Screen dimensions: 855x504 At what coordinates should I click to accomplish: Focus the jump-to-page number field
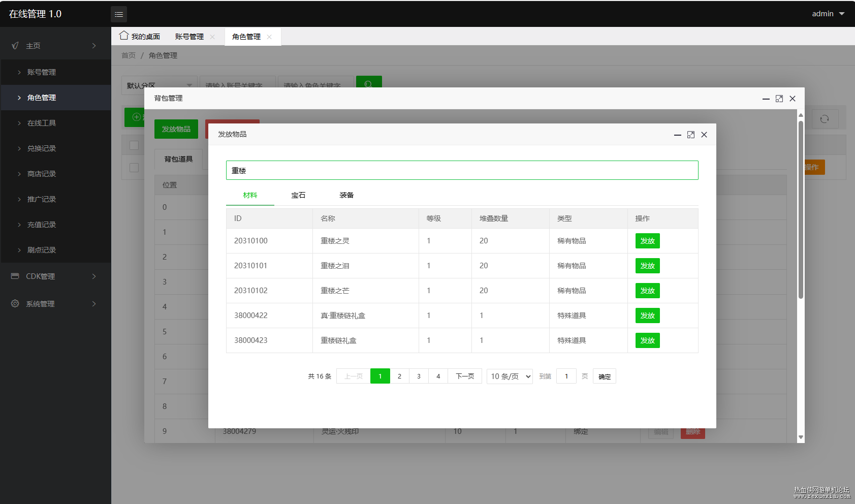pyautogui.click(x=566, y=376)
